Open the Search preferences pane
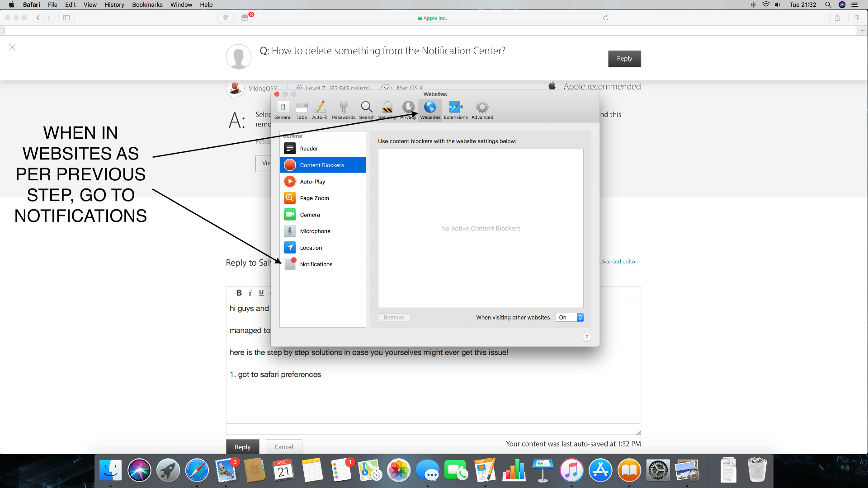The width and height of the screenshot is (868, 488). 367,110
